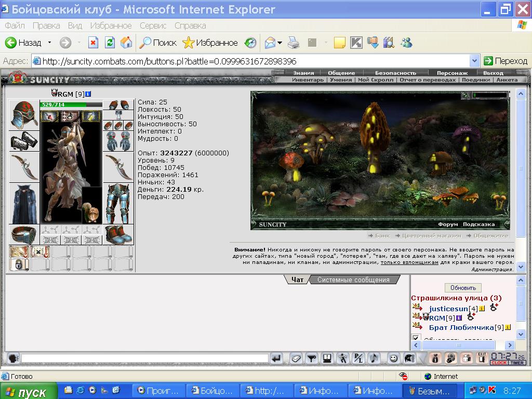Screen dimensions: 532x399
Task: Open the Справка menu
Action: click(x=190, y=26)
